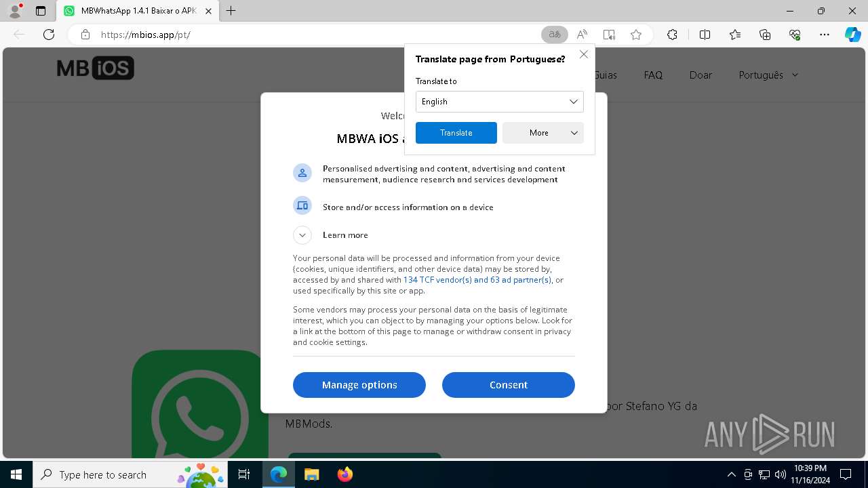
Task: Close the MBWhatsApp browser tab
Action: point(208,11)
